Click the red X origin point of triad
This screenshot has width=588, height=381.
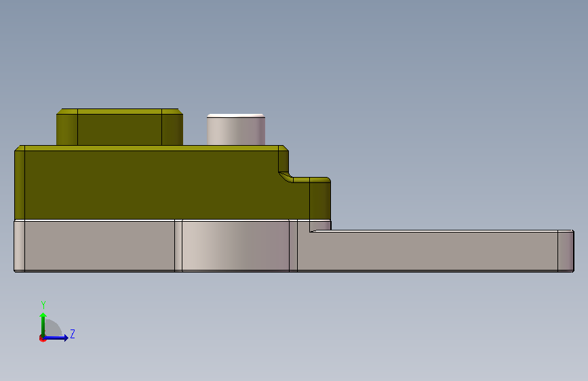[x=42, y=338]
